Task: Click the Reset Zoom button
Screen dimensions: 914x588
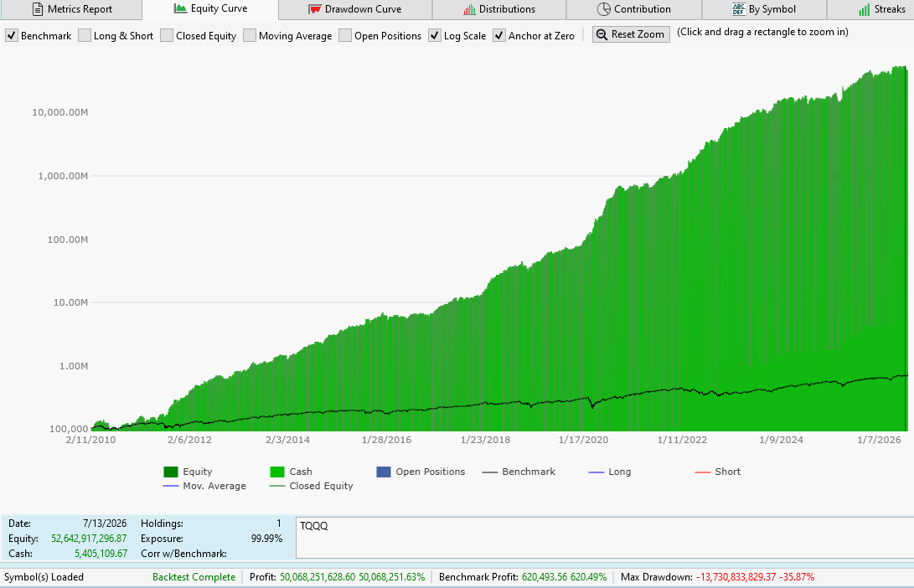Action: pyautogui.click(x=631, y=34)
